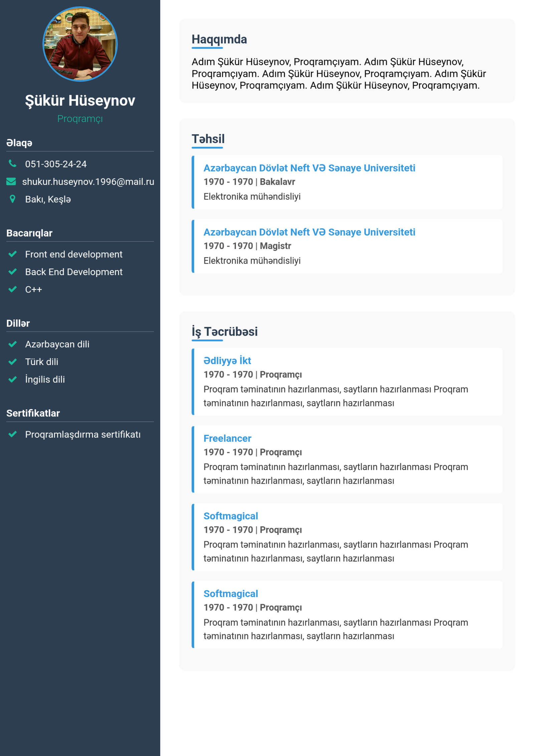Click the checkmark beside C++ skill
The width and height of the screenshot is (534, 756).
click(12, 289)
